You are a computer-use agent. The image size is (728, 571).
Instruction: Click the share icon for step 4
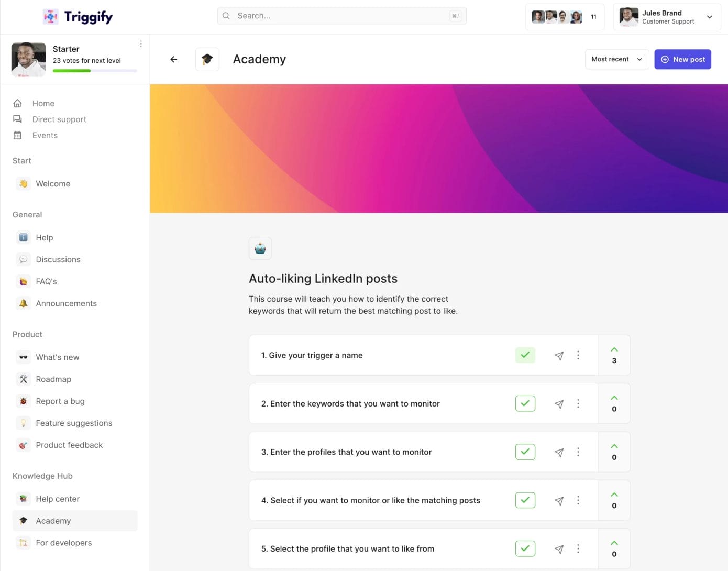[559, 501]
